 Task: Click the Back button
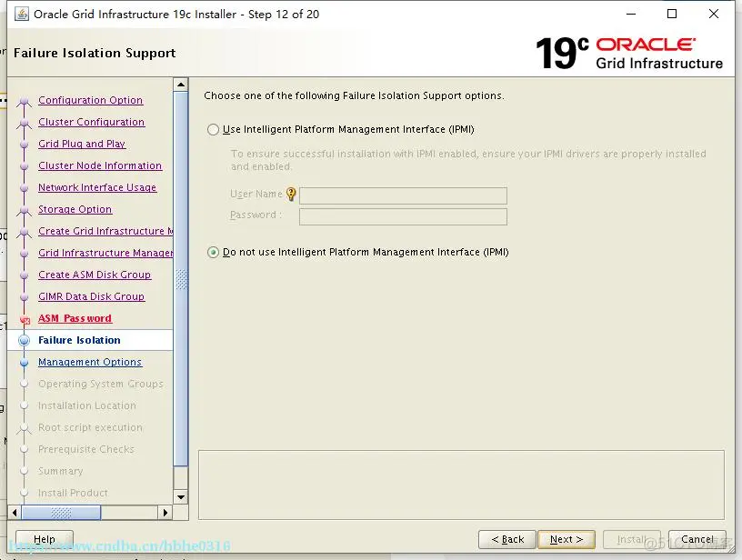tap(506, 539)
